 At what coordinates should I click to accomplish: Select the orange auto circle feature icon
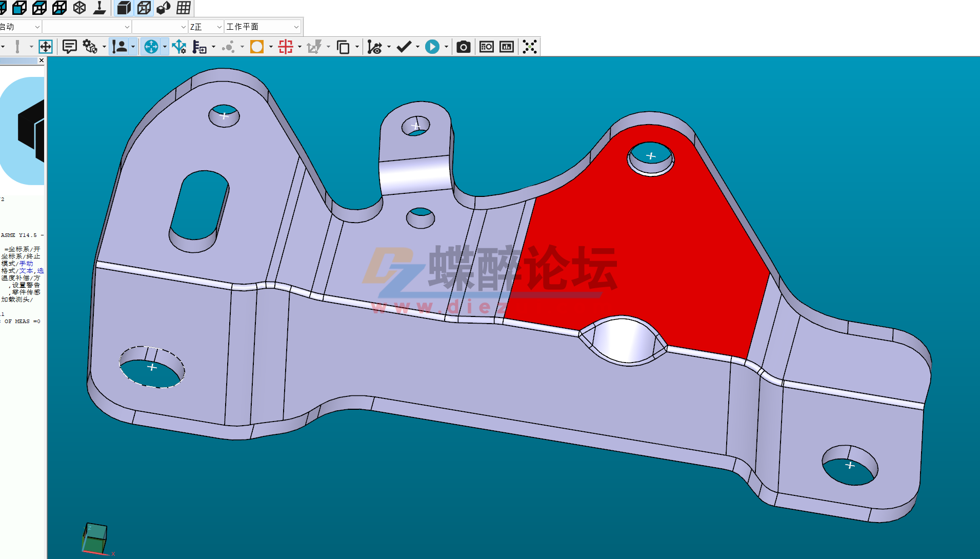[x=256, y=46]
